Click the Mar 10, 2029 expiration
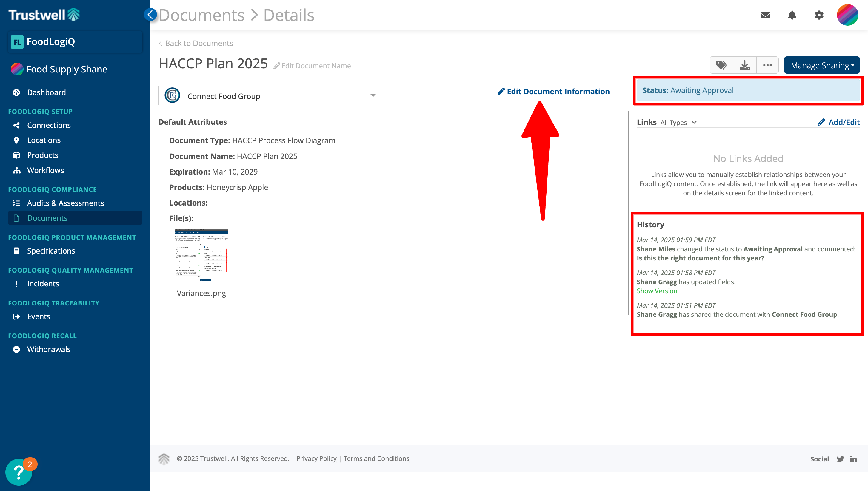The width and height of the screenshot is (868, 491). 235,172
